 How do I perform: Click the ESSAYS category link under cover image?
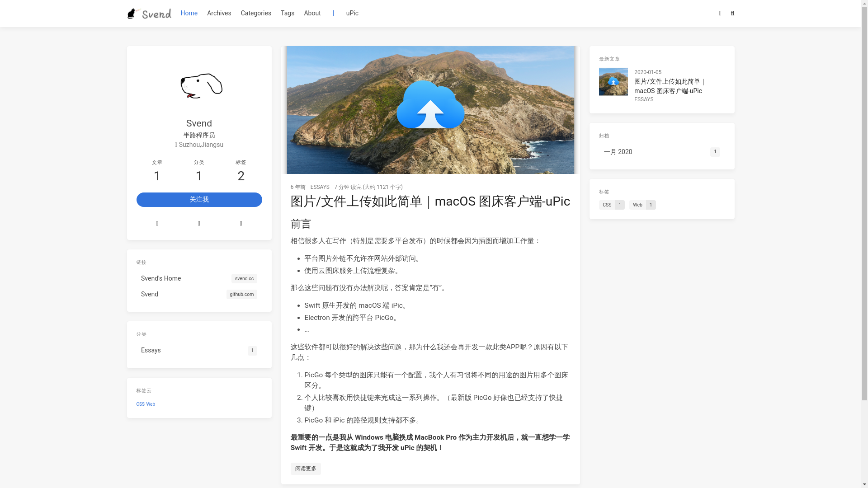tap(320, 187)
